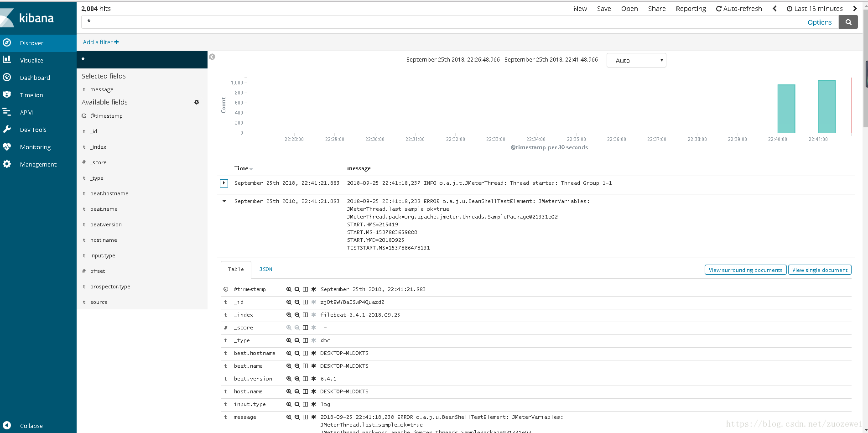Filter for the _type value doc
This screenshot has width=868, height=433.
(289, 340)
